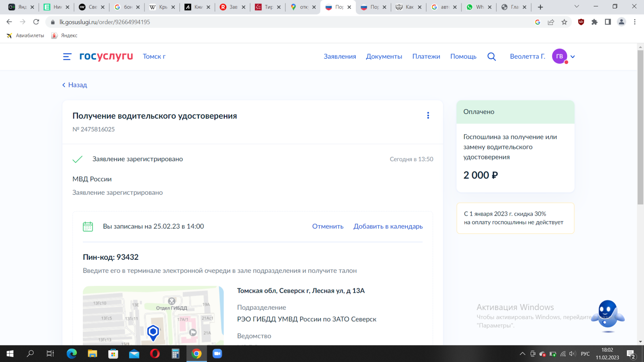Viewport: 644px width, 362px height.
Task: Show hidden system tray icons
Action: click(522, 354)
